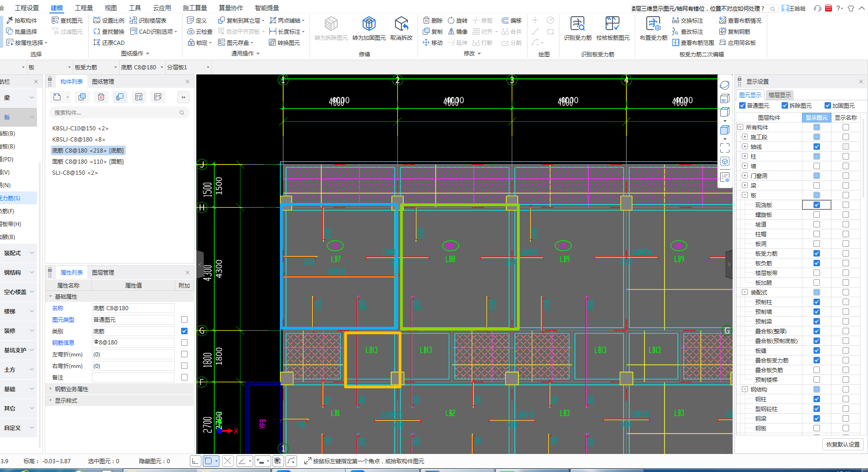The image size is (868, 472).
Task: Click the delete icon in component list toolbar
Action: (x=101, y=97)
